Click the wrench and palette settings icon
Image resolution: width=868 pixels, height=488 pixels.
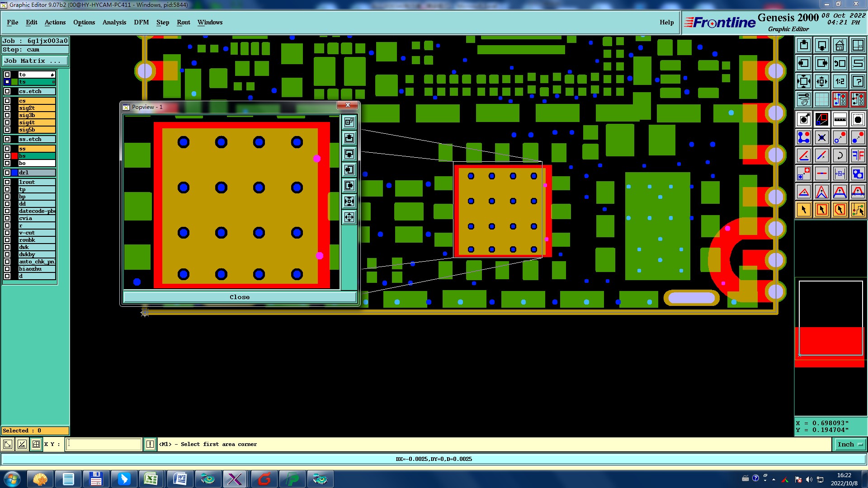804,99
